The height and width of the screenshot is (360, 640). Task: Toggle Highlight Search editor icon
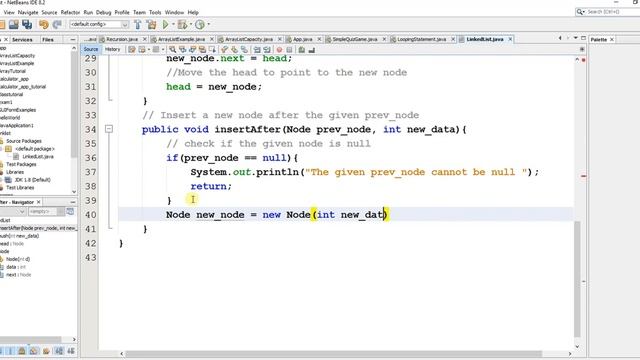point(202,49)
